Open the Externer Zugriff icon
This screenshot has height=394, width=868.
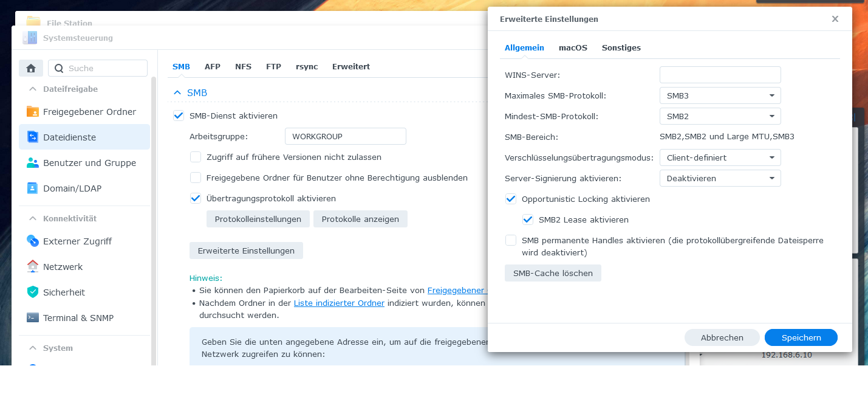[33, 241]
